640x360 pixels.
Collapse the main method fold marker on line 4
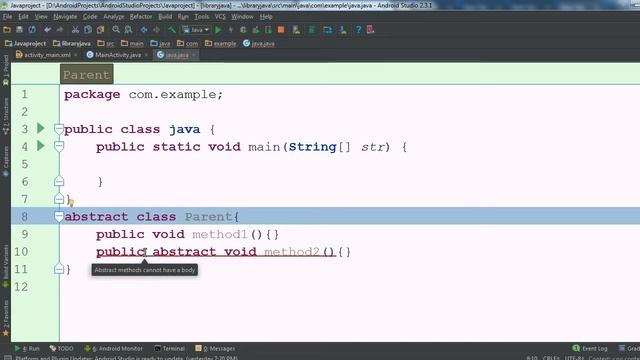click(x=59, y=147)
